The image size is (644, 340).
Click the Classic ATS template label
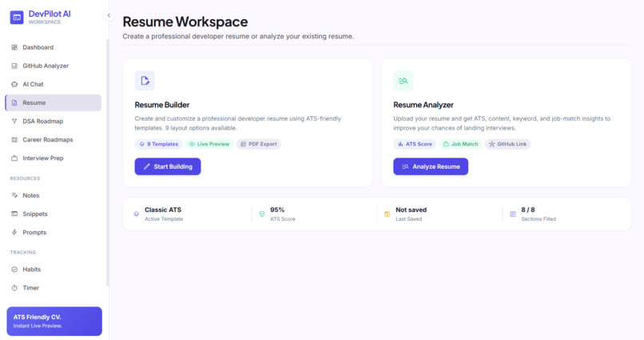click(163, 210)
